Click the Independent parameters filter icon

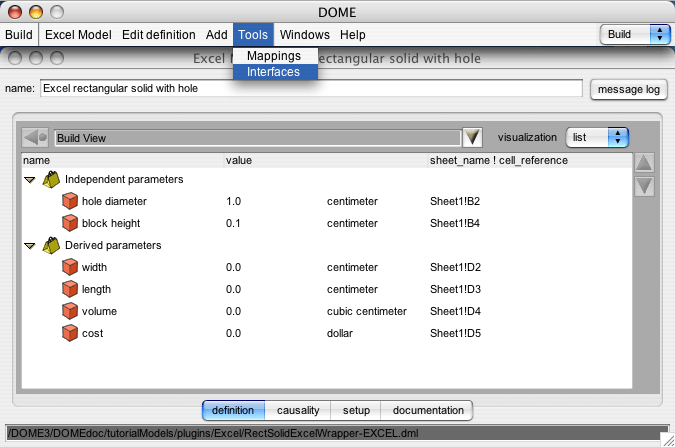point(51,179)
